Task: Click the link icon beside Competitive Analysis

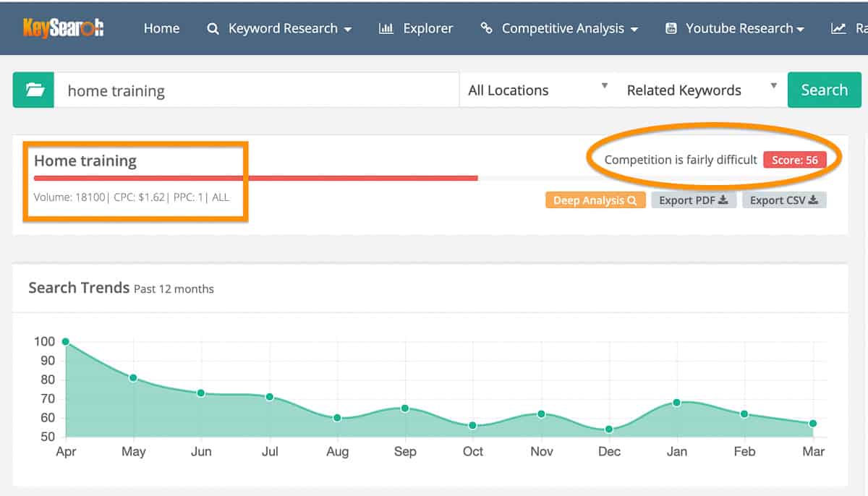Action: 487,28
